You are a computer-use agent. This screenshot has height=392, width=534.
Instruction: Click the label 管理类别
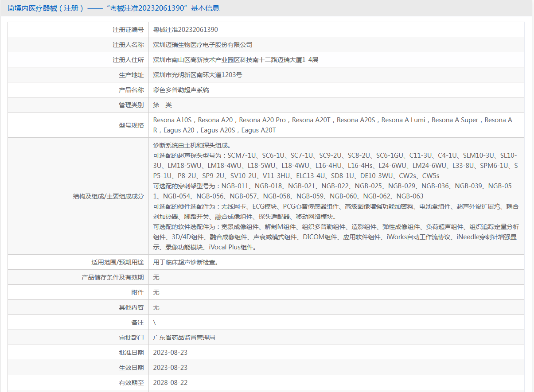click(x=132, y=105)
